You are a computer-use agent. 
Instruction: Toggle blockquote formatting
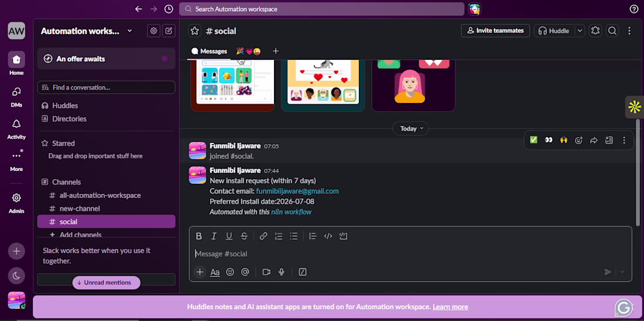313,236
